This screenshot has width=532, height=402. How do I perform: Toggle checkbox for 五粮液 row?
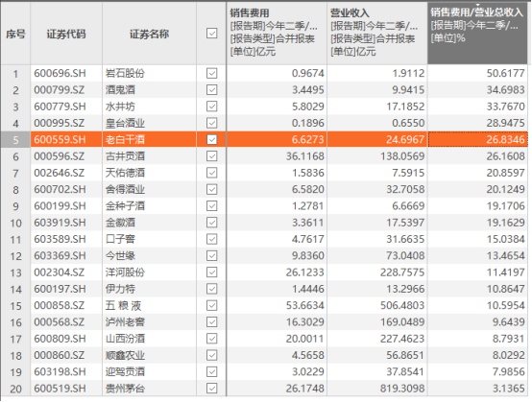click(x=211, y=305)
